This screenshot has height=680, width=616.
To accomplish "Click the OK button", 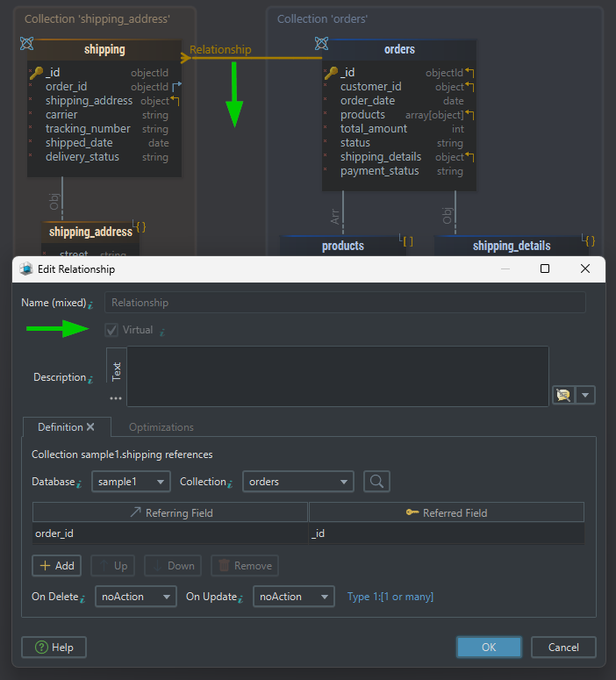I will point(489,647).
